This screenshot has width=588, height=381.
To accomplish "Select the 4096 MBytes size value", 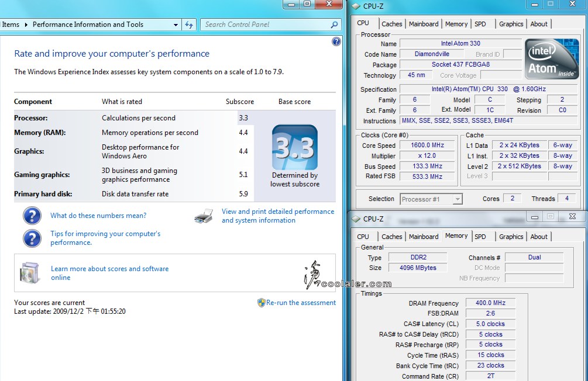I will [x=418, y=268].
